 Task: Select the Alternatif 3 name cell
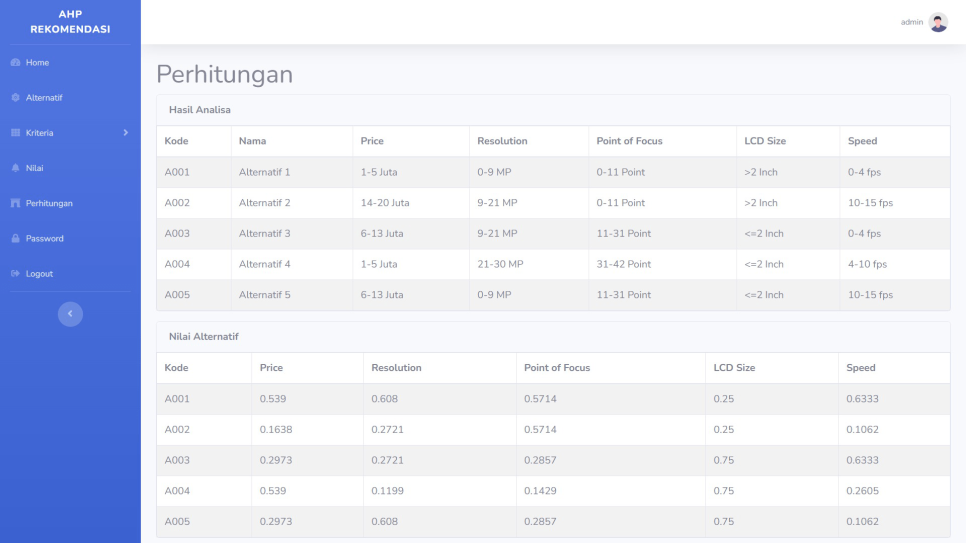tap(265, 234)
